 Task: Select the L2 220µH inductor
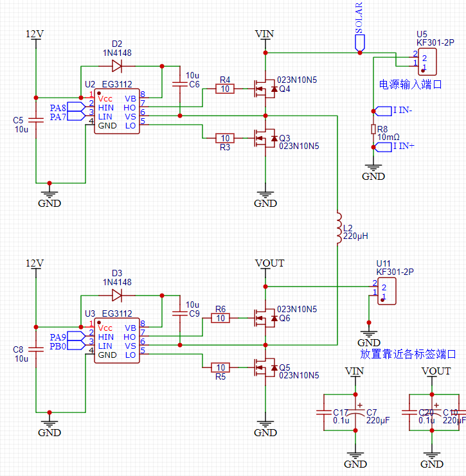pos(338,228)
